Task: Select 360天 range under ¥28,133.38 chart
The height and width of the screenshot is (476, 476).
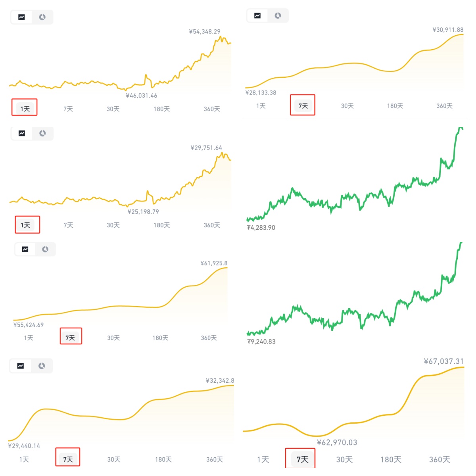Action: point(444,106)
